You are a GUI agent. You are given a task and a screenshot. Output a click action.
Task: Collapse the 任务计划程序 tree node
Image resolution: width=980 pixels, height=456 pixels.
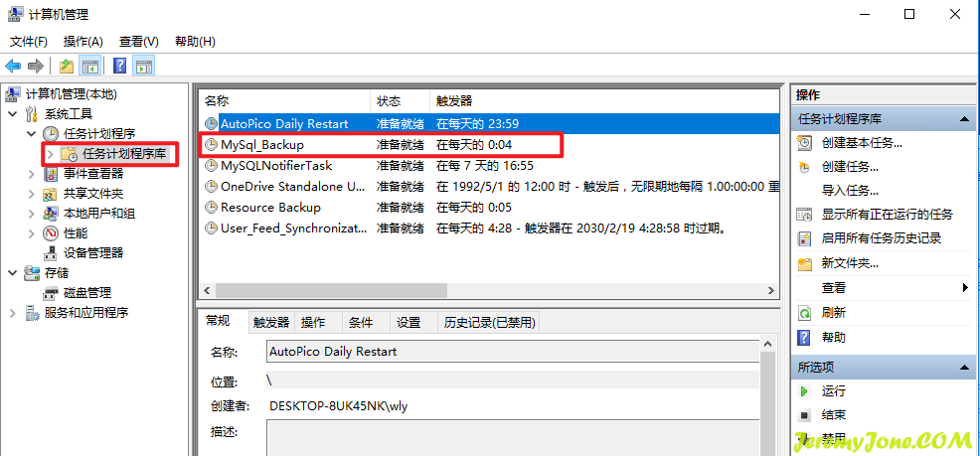point(31,134)
